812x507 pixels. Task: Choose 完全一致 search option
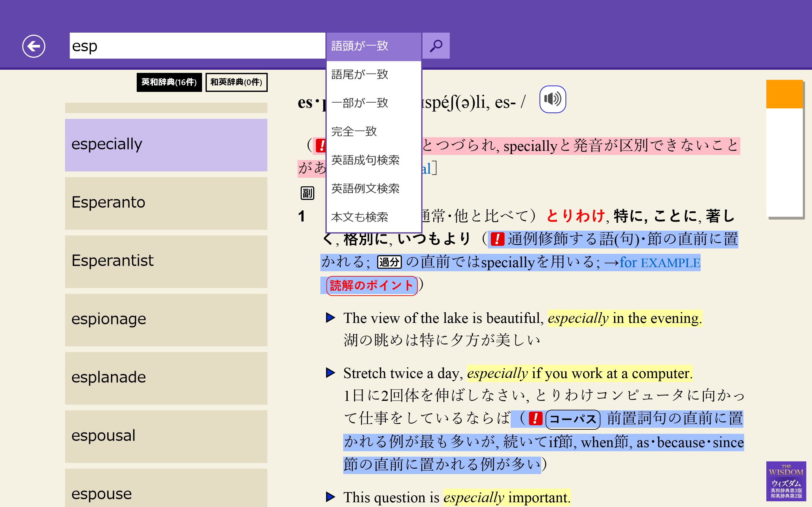pos(354,132)
